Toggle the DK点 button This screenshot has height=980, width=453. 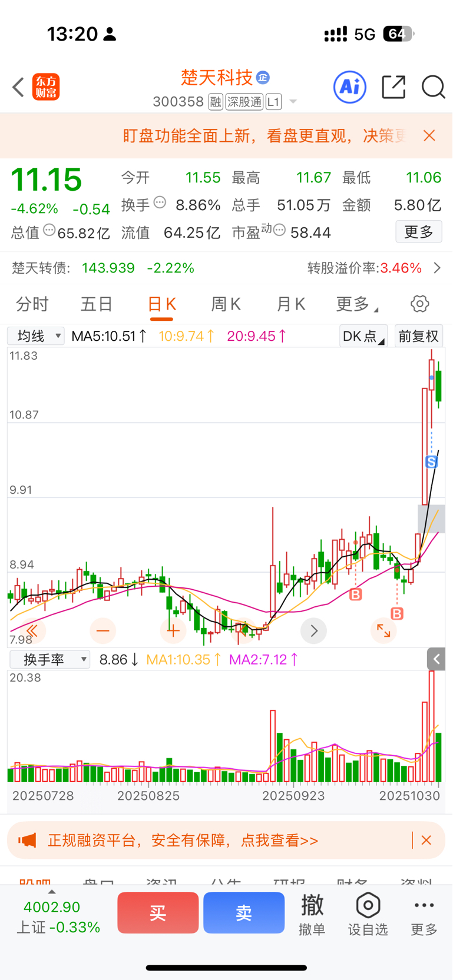[363, 336]
